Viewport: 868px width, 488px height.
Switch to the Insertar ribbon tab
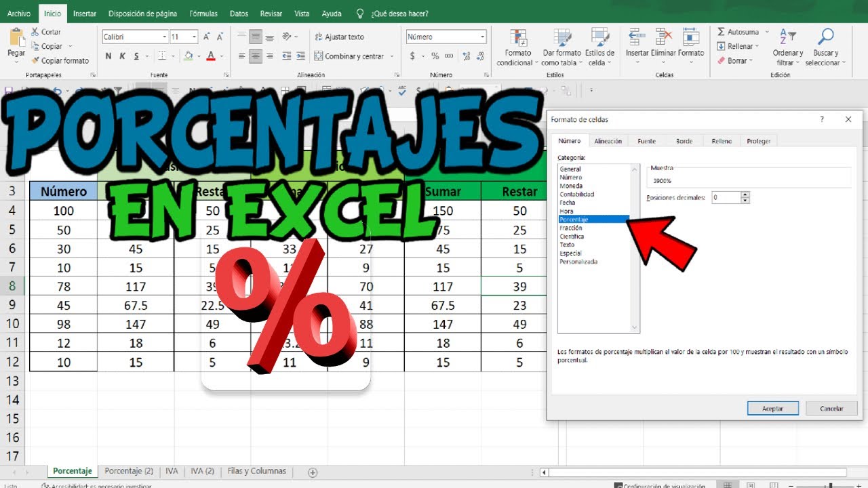pyautogui.click(x=85, y=14)
